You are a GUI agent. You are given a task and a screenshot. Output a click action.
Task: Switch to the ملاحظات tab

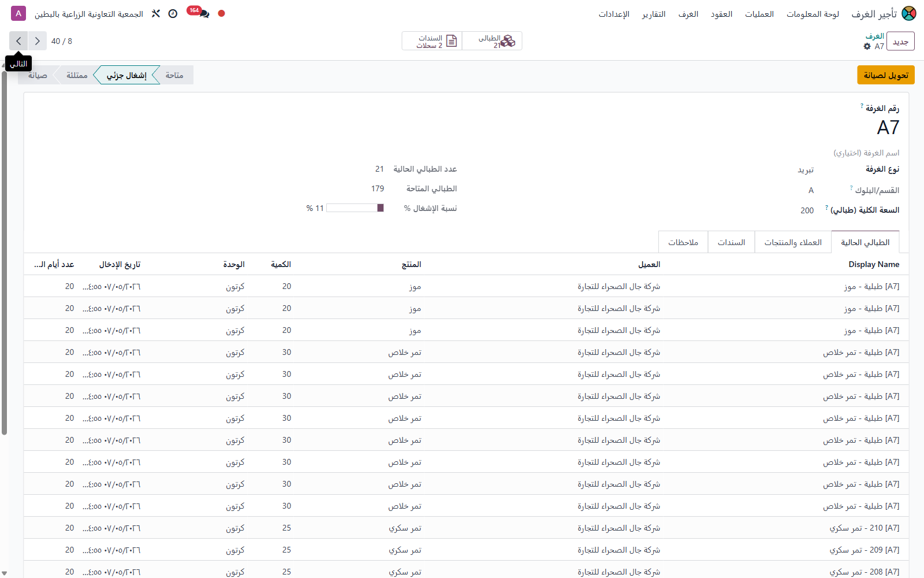(x=683, y=242)
